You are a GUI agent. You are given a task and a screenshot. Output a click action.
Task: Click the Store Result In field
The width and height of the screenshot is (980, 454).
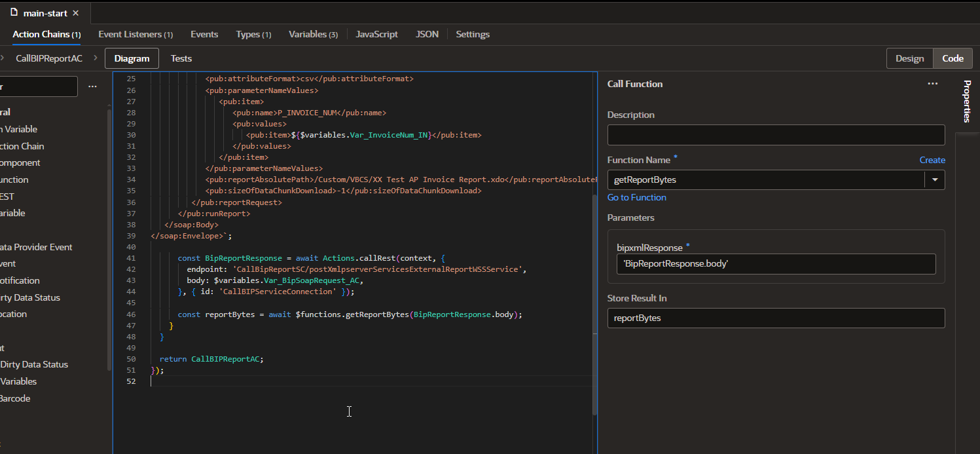tap(776, 318)
